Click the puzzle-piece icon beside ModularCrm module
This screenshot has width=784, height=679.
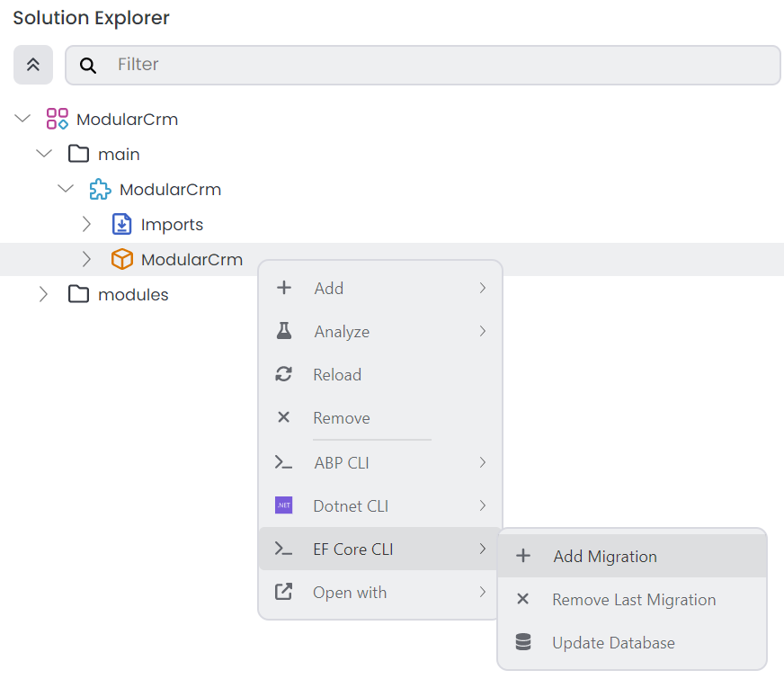[100, 189]
